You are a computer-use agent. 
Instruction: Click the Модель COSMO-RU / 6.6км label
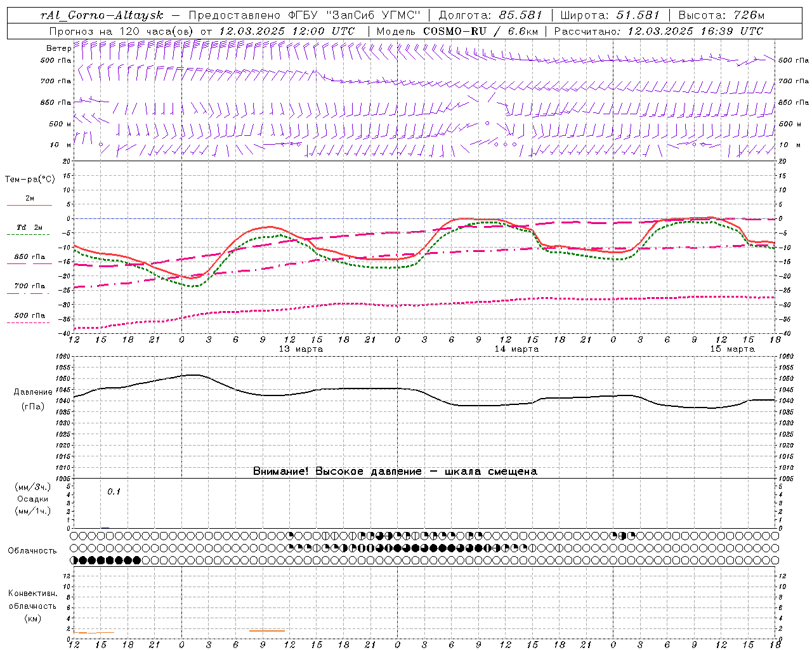457,31
